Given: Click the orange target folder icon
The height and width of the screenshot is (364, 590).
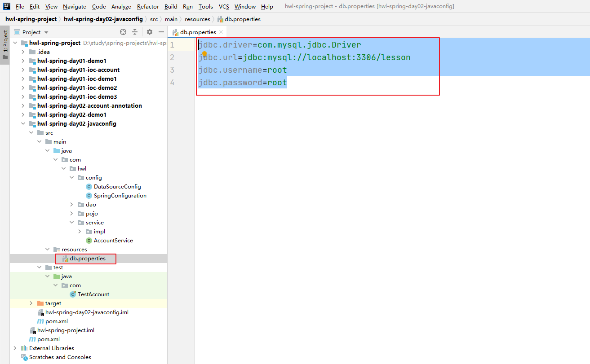Looking at the screenshot, I should [x=40, y=303].
